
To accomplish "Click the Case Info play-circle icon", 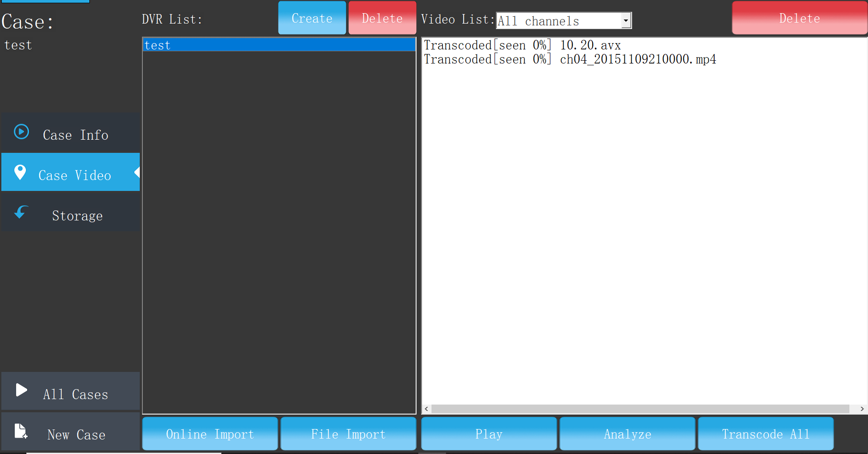I will pos(21,132).
